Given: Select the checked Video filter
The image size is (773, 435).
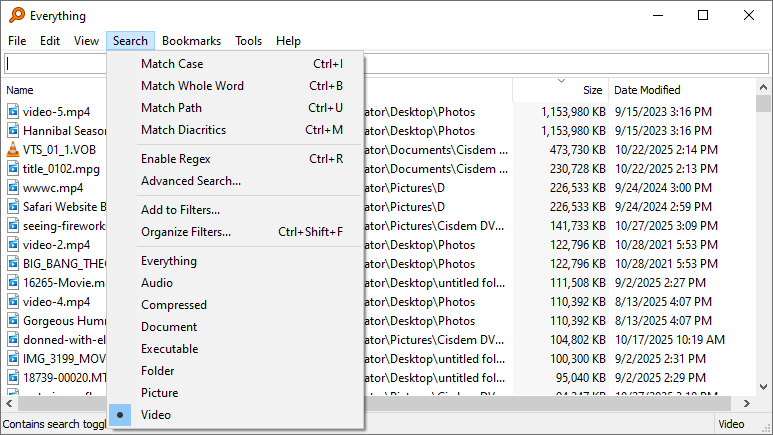Looking at the screenshot, I should pyautogui.click(x=236, y=415).
